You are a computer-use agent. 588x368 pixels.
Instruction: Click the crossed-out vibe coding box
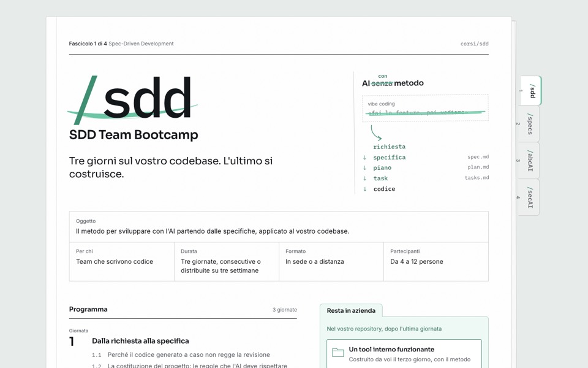425,108
